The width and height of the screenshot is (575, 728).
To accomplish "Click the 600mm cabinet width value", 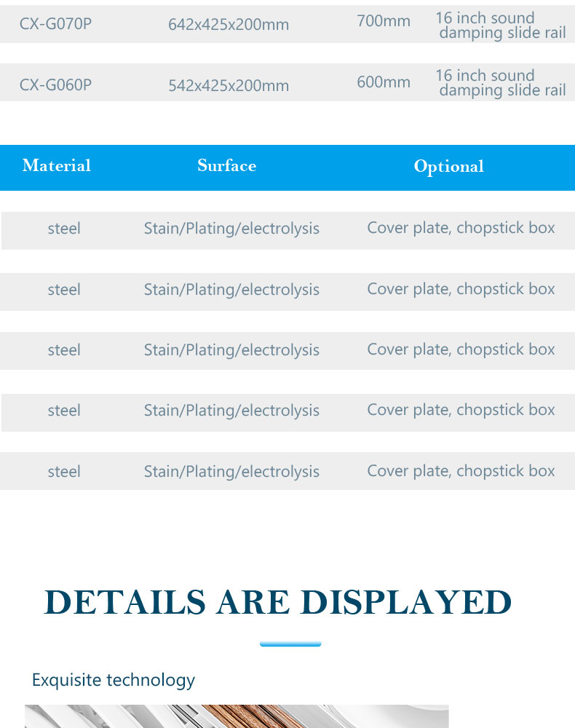I will tap(384, 82).
